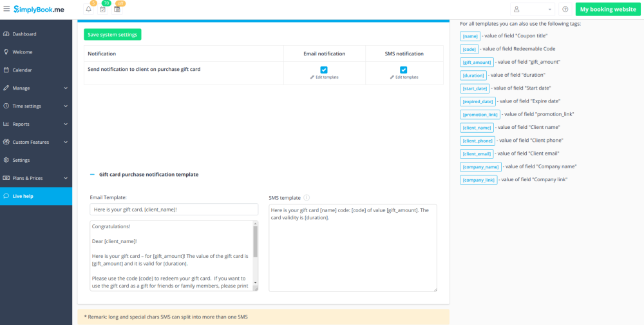Open the user account dropdown
Screen dimensions: 644x325
(x=532, y=10)
